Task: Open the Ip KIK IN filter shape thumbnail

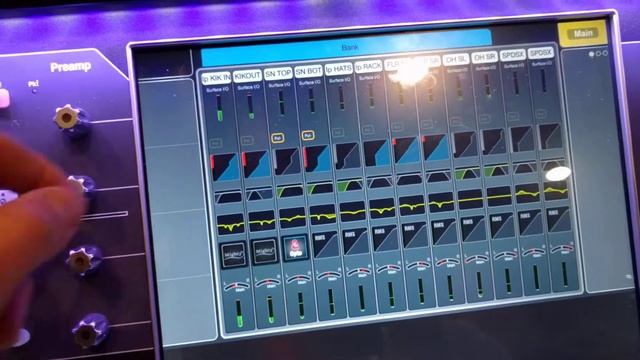Action: (229, 197)
